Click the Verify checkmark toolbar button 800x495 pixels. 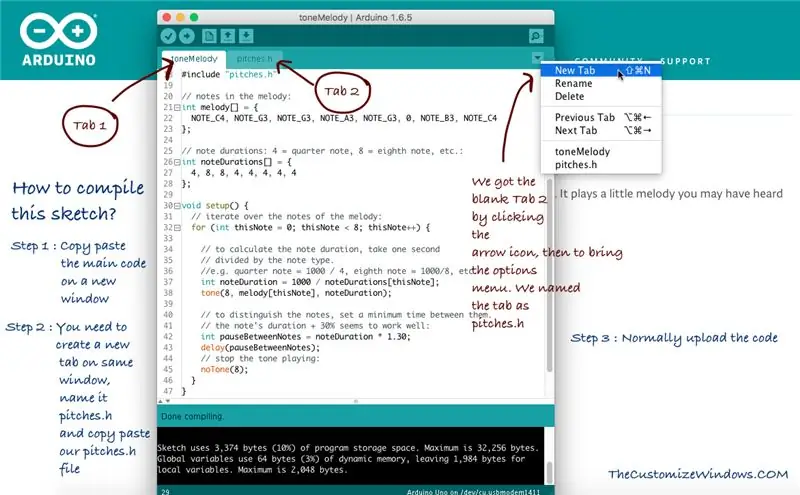pyautogui.click(x=168, y=36)
